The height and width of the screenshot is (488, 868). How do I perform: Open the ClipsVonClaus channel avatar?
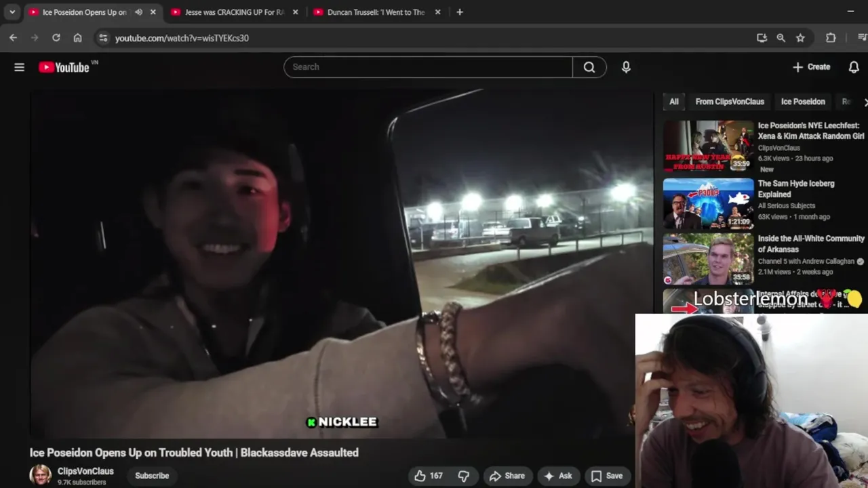pos(40,475)
